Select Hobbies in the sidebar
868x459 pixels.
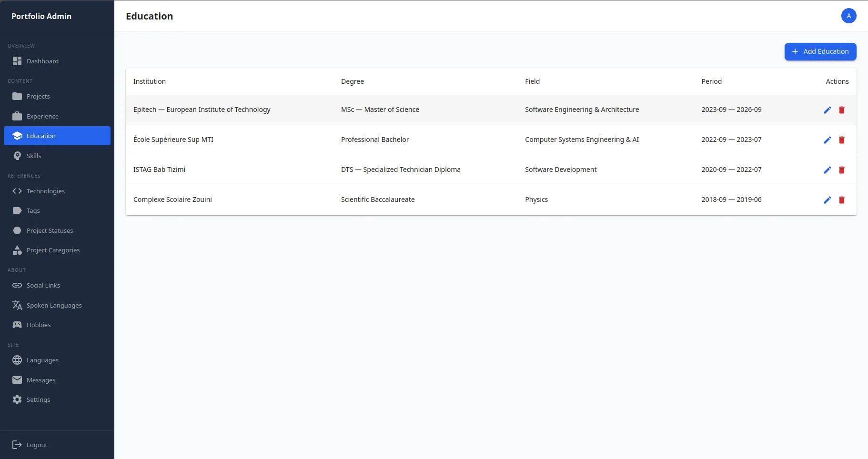[57, 325]
